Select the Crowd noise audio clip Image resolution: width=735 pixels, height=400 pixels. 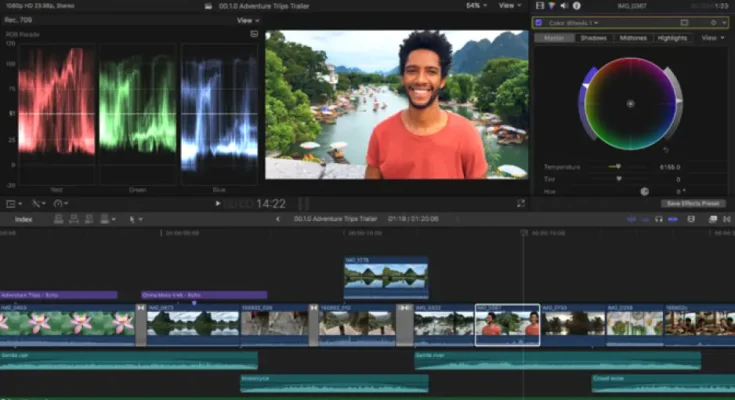coord(663,383)
